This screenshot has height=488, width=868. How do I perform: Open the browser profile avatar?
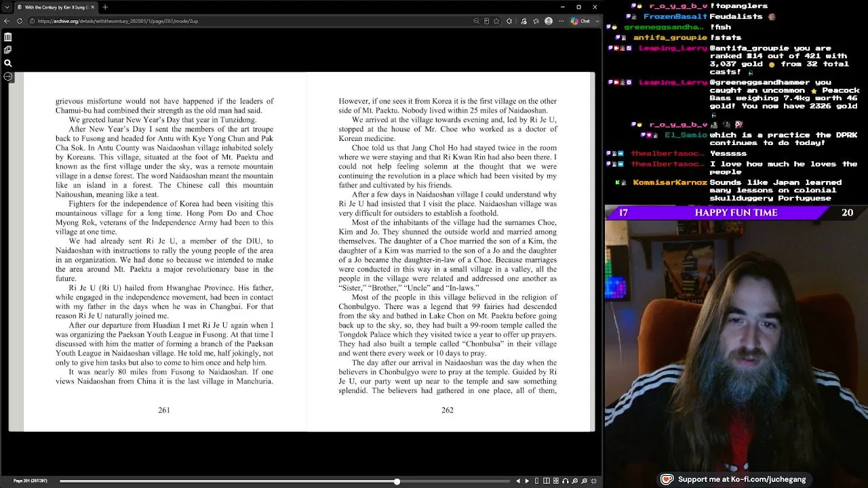click(x=549, y=21)
